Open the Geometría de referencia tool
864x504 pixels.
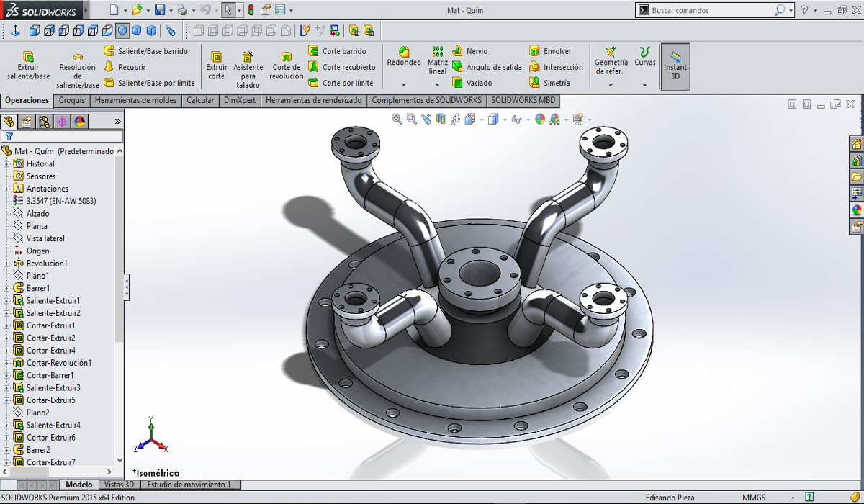(x=611, y=60)
